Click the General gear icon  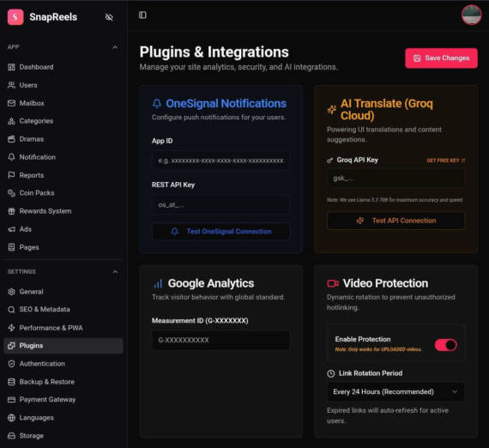pos(11,292)
